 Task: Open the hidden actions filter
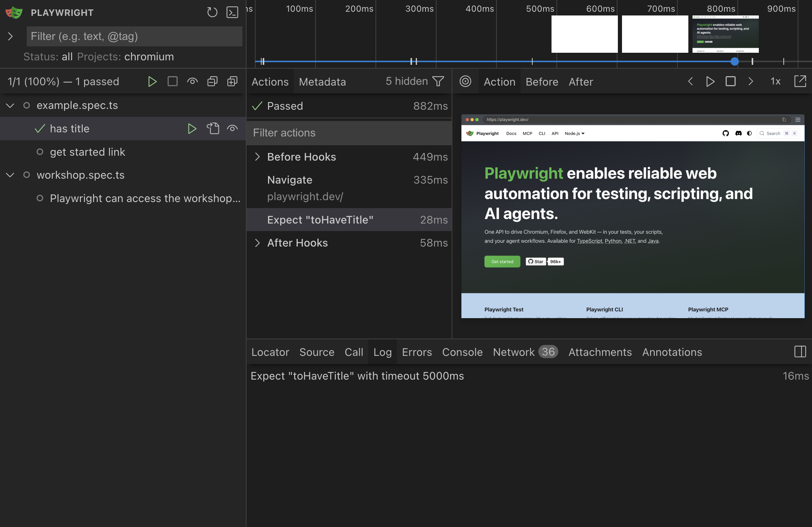(x=438, y=81)
